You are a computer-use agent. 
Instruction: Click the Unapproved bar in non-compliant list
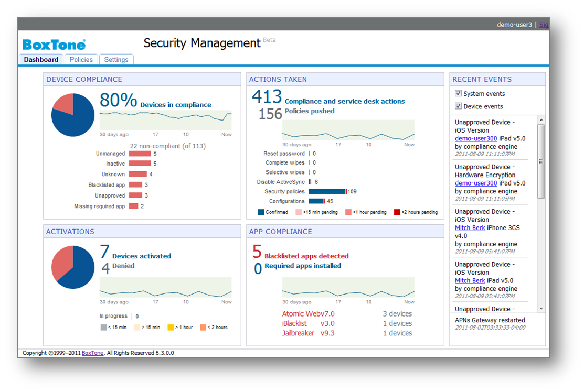pyautogui.click(x=135, y=195)
